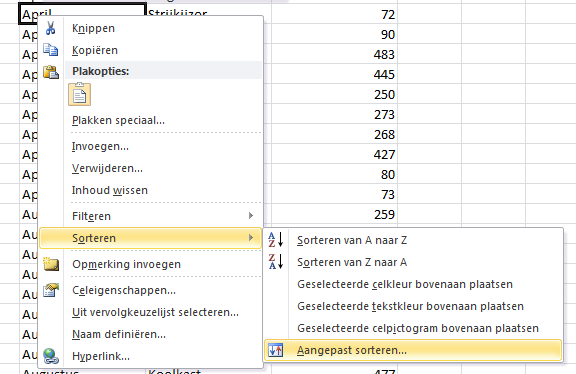576x374 pixels.
Task: Select the Sorteren menu entry
Action: tap(151, 238)
